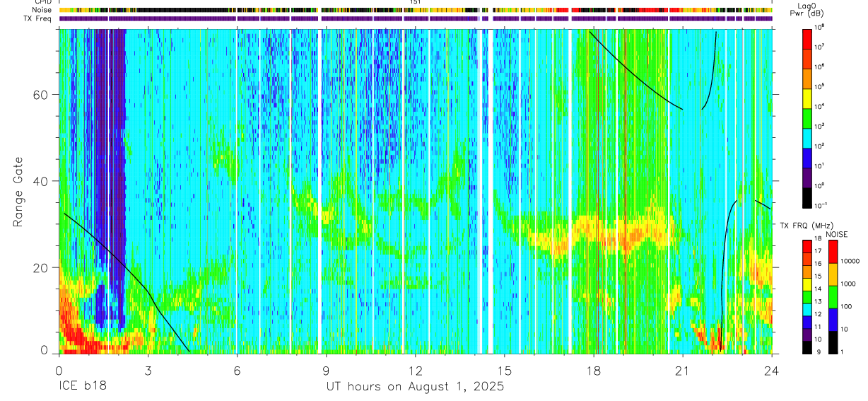
Task: Click the x-axis tick label '6'
Action: pyautogui.click(x=237, y=370)
